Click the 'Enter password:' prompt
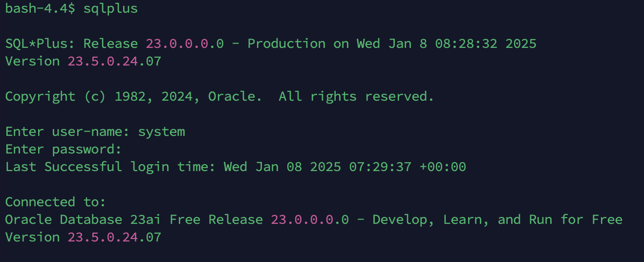644x262 pixels. coord(64,150)
